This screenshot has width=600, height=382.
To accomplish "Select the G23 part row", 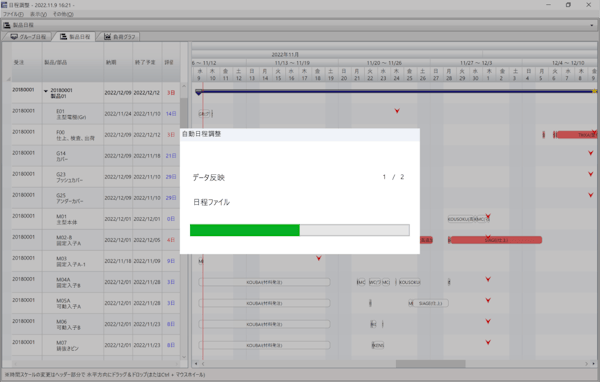I will (96, 177).
